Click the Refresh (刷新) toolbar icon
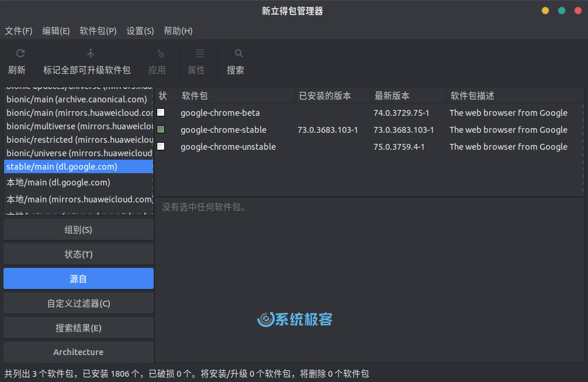Image resolution: width=588 pixels, height=382 pixels. 20,53
